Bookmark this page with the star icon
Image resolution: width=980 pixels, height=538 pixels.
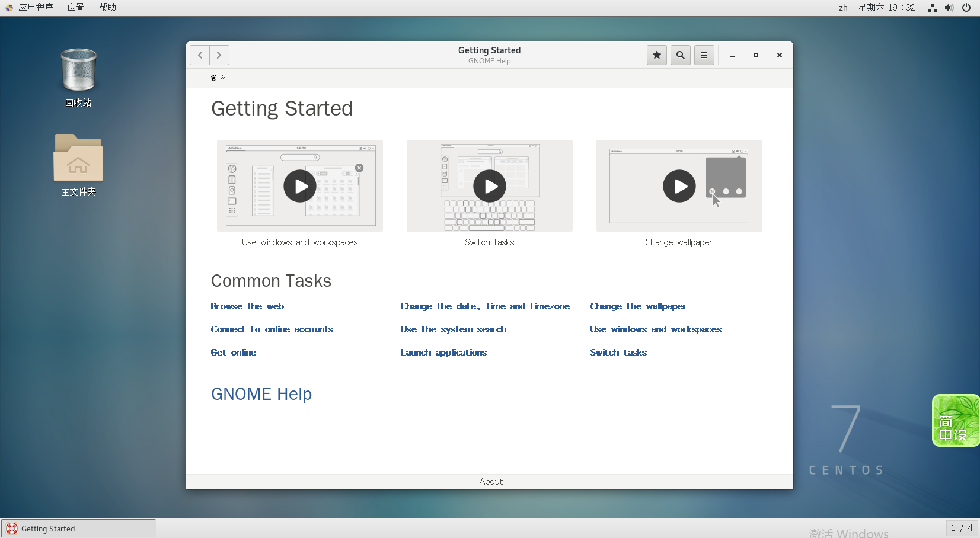coord(657,55)
